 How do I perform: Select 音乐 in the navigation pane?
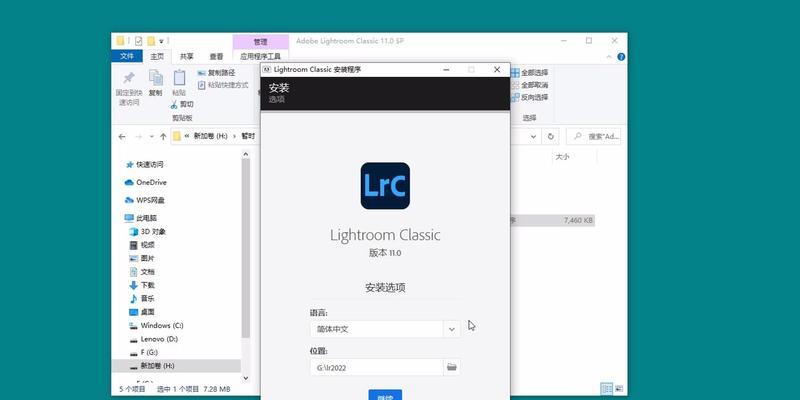point(147,298)
